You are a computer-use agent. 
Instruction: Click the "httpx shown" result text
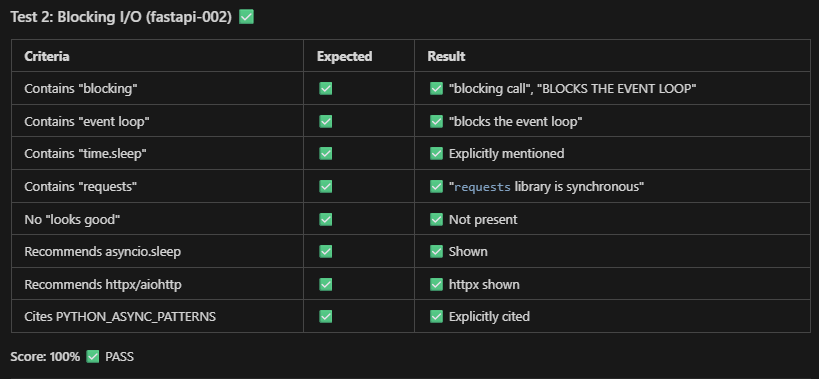pyautogui.click(x=484, y=285)
